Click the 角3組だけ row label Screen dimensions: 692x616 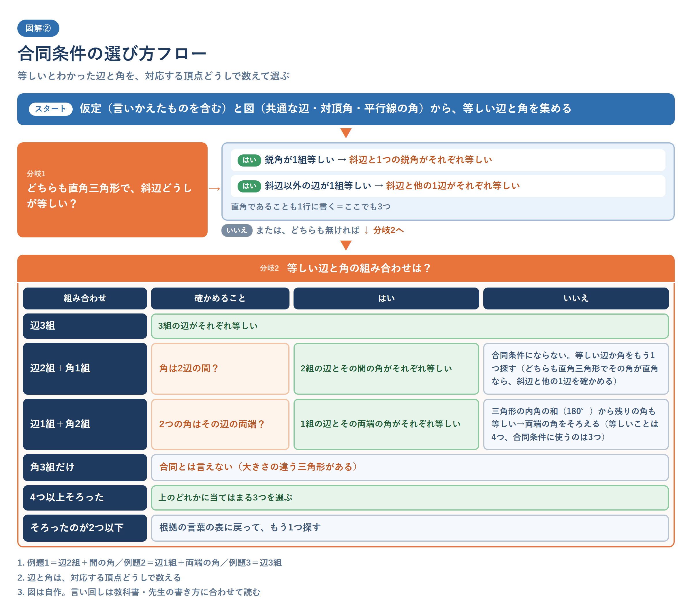(85, 467)
